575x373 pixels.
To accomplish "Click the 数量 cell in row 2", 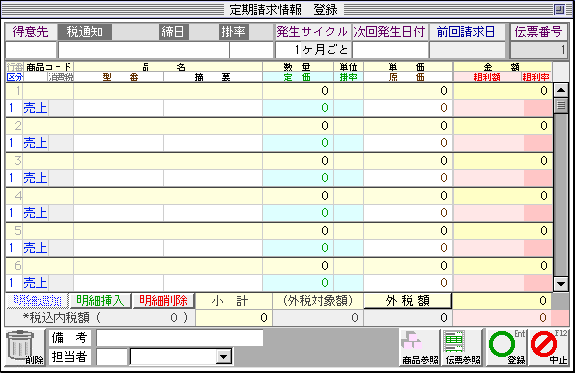I will pos(298,125).
